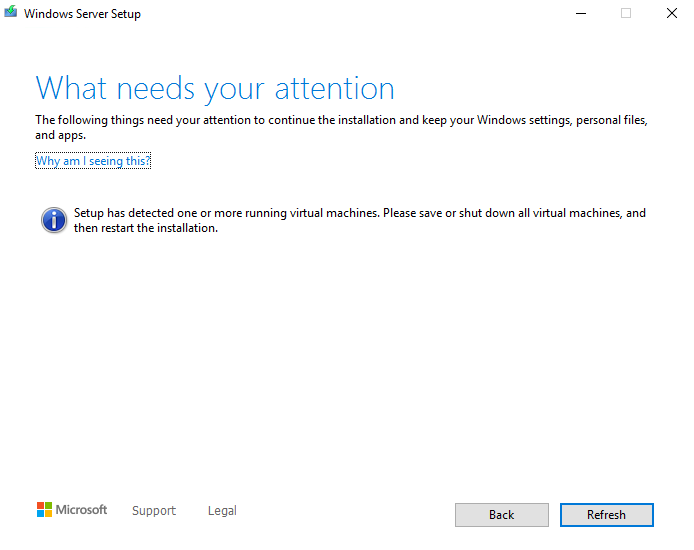This screenshot has height=550, width=694.
Task: Click the 'Windows Server Setup' title text
Action: point(82,14)
